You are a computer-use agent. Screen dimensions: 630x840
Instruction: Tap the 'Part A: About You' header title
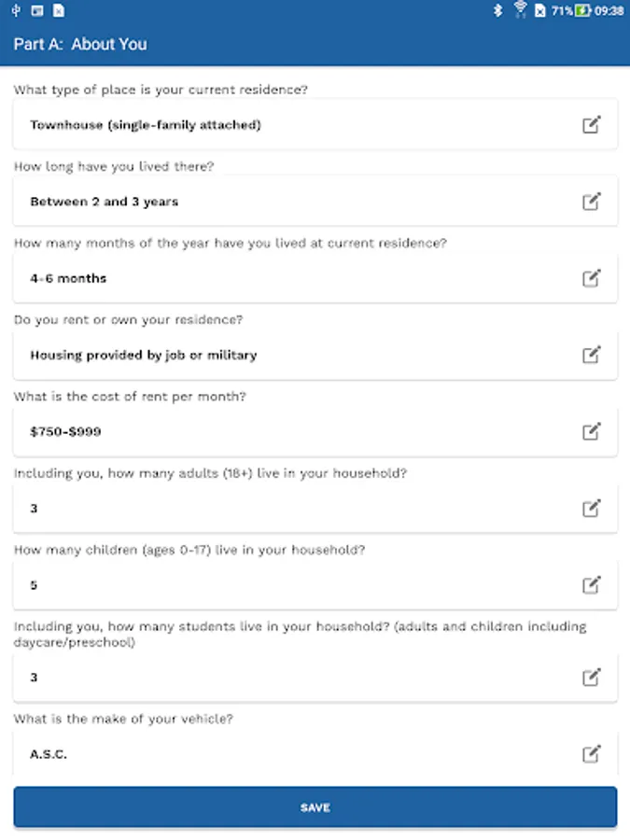pos(80,44)
